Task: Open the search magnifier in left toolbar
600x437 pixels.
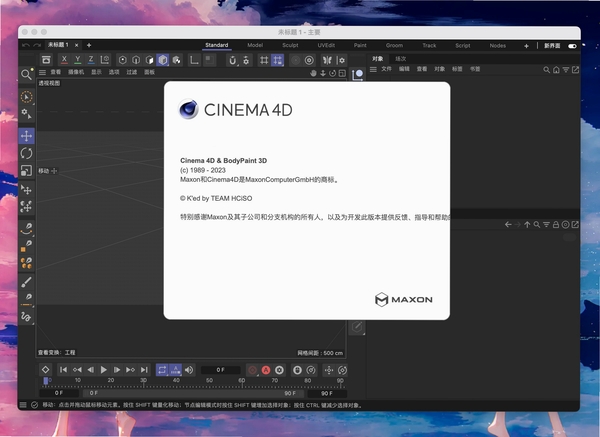Action: [26, 74]
